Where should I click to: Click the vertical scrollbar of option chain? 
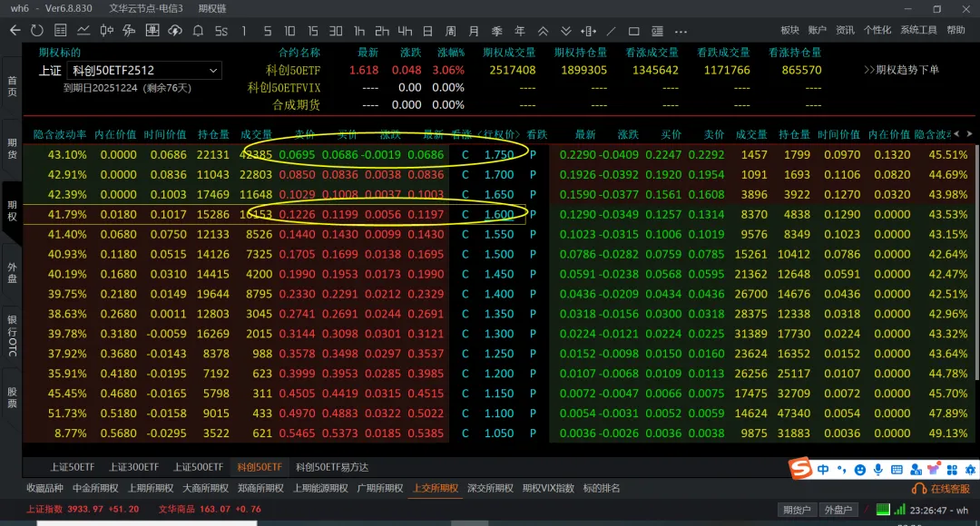click(977, 262)
